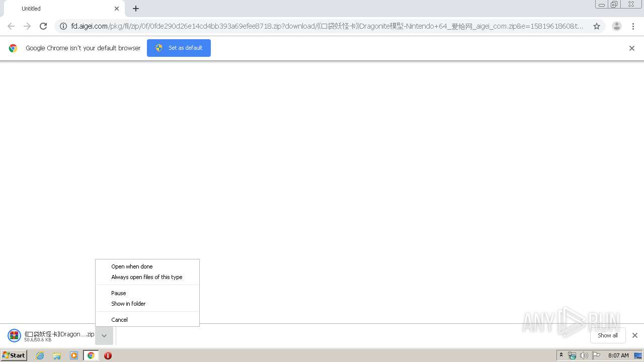The width and height of the screenshot is (644, 362).
Task: Open a new tab with plus button
Action: point(136,9)
